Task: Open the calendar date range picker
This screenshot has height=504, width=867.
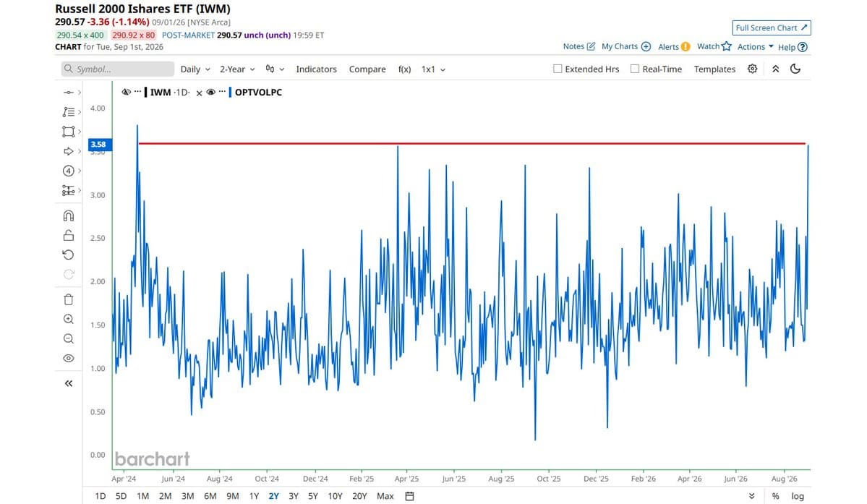Action: click(409, 496)
